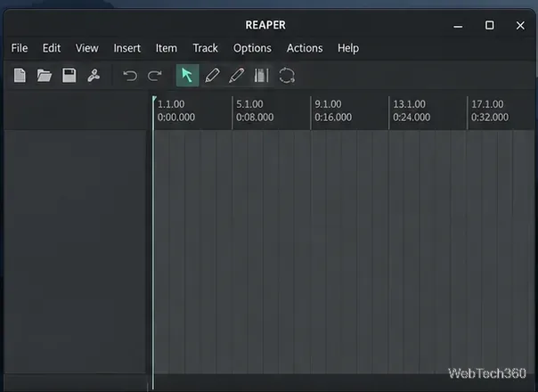Click the 0:16.000 time label
Screen dimensions: 538x392
333,118
